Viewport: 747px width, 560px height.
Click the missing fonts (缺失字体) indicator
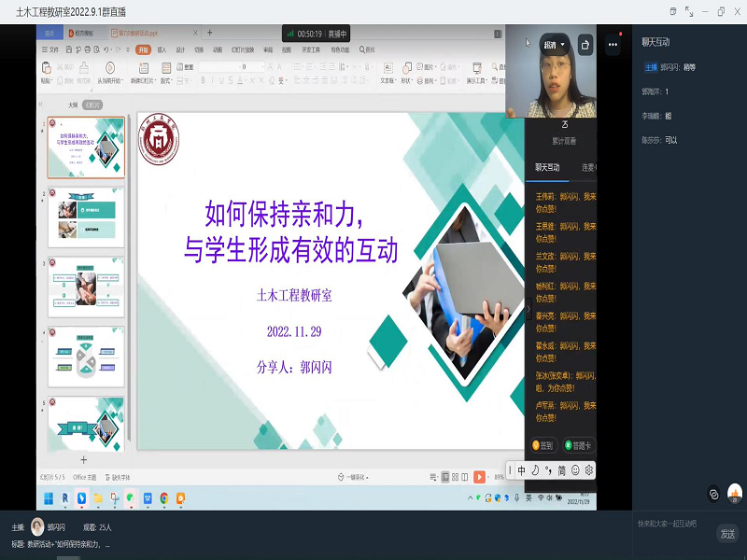pos(118,477)
